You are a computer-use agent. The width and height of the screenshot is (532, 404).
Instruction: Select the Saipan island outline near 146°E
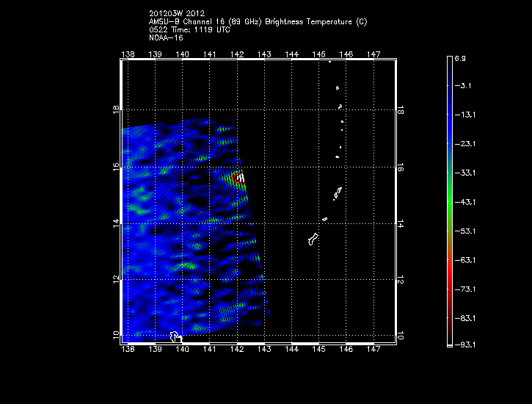338,194
